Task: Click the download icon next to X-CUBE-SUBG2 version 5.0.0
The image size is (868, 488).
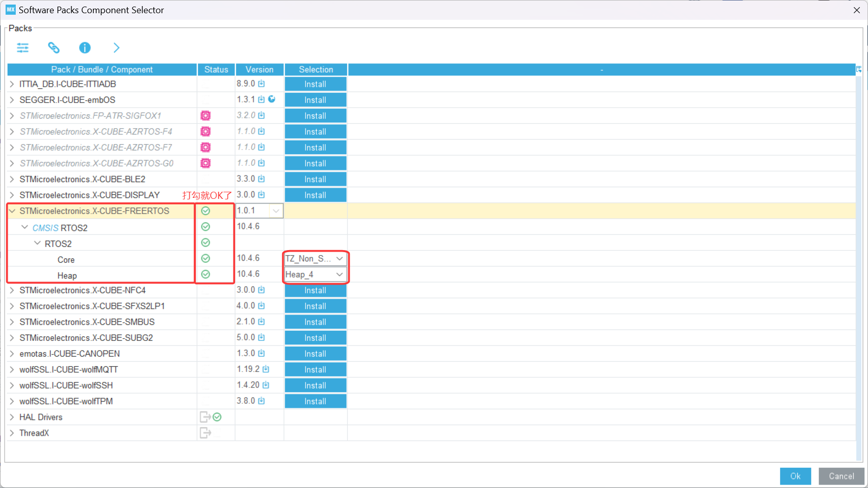Action: (x=261, y=337)
